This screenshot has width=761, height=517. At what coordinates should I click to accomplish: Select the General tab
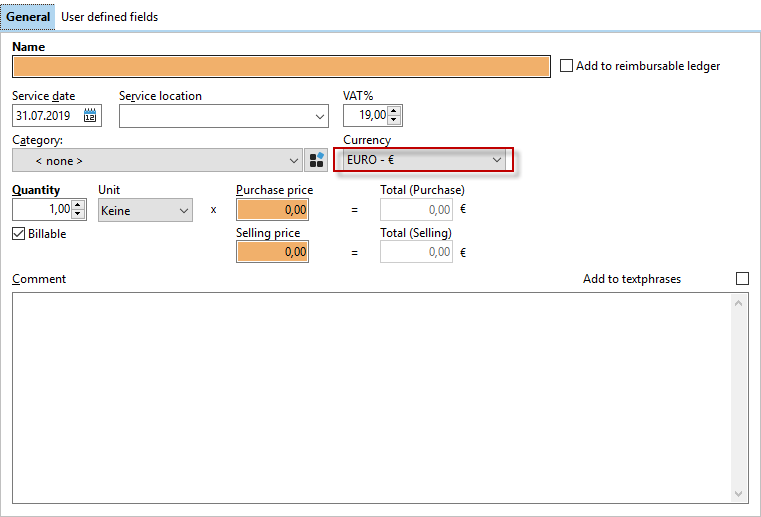pos(28,17)
